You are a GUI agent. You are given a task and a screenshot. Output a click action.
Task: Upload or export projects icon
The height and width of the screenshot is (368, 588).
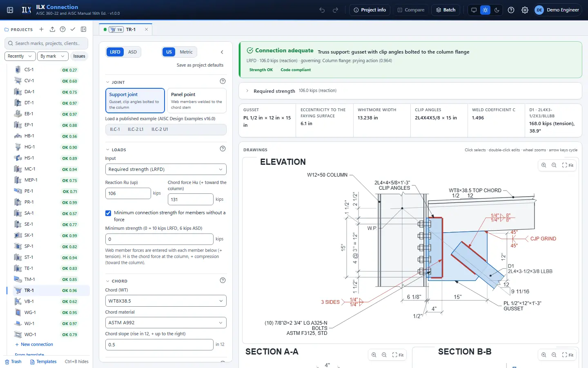click(x=52, y=29)
